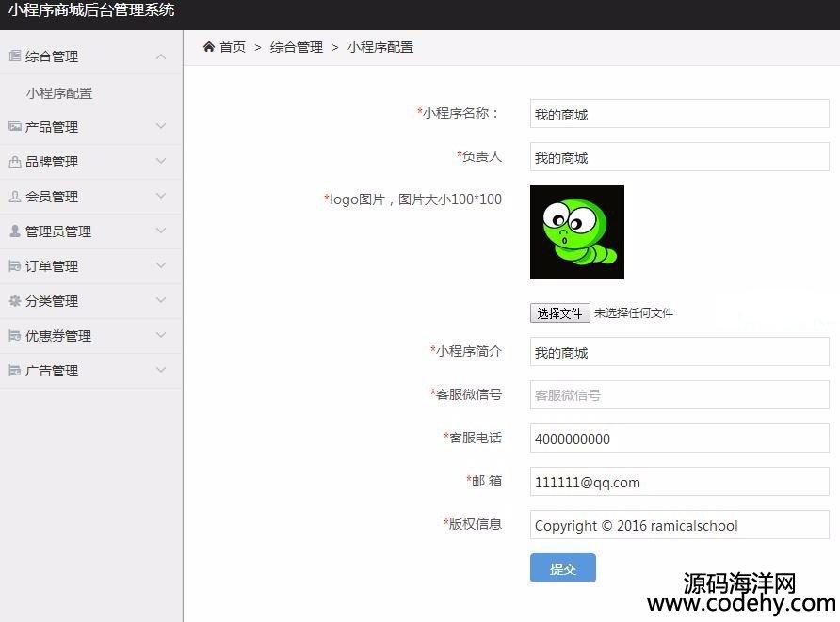Click the 品牌管理 bag icon
Image resolution: width=840 pixels, height=622 pixels.
[15, 162]
